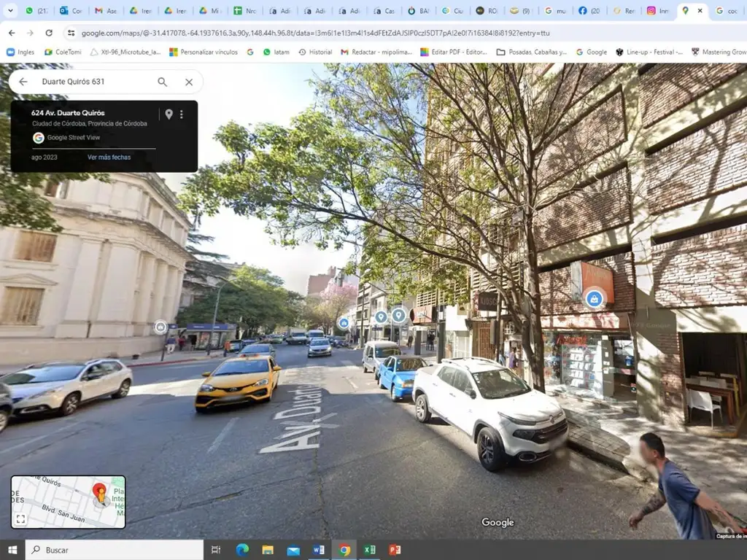Expand the minimap with the fullscreen icon
This screenshot has height=560, width=747.
[20, 519]
